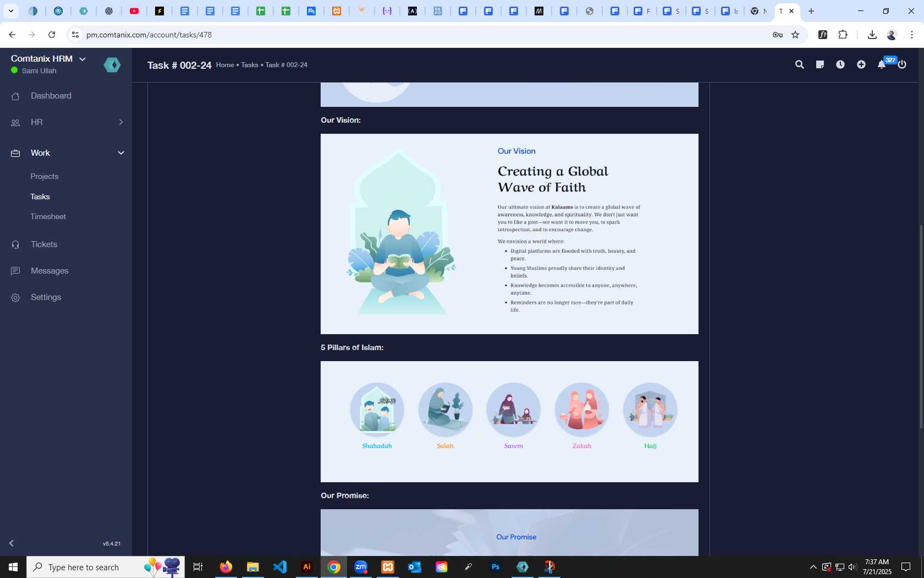The height and width of the screenshot is (578, 924).
Task: Open Chrome profile avatar
Action: tap(892, 35)
